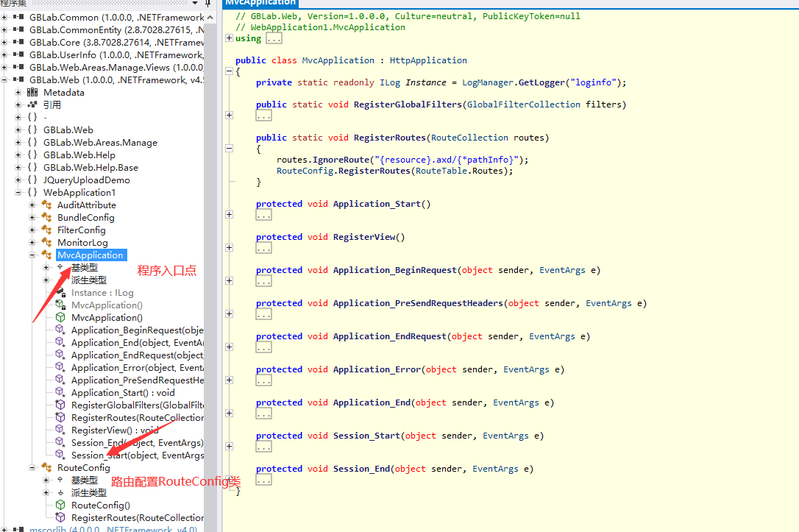Image resolution: width=799 pixels, height=532 pixels.
Task: Click the 引用 references icon
Action: (32, 105)
